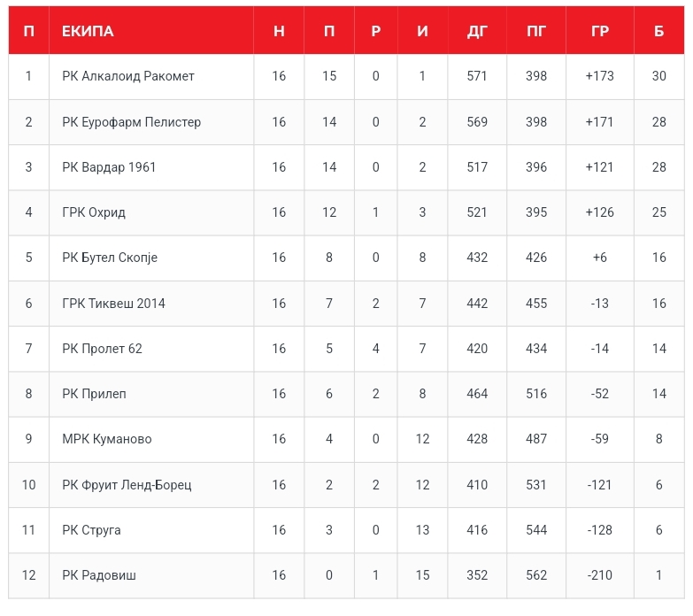Click the РК Прилеп team name

pos(94,394)
